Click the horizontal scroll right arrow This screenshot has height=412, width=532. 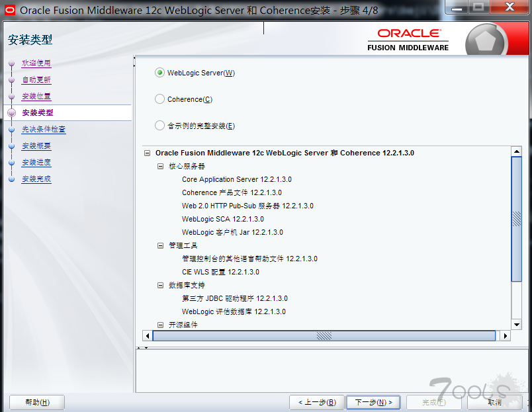point(505,336)
